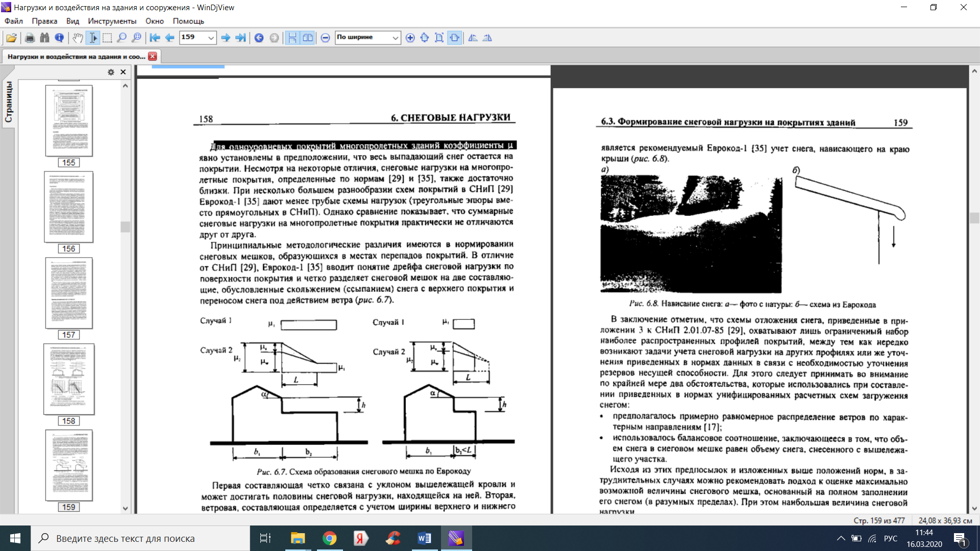Open the 'По ширине' zoom dropdown
This screenshot has width=980, height=551.
pos(395,38)
